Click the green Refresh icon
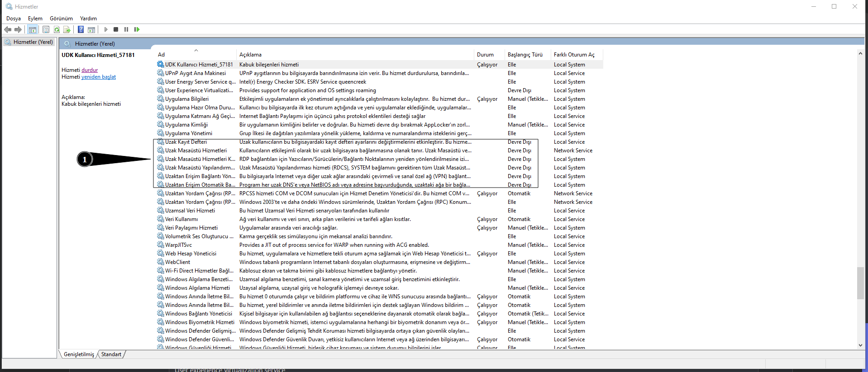The width and height of the screenshot is (868, 372). click(x=57, y=29)
